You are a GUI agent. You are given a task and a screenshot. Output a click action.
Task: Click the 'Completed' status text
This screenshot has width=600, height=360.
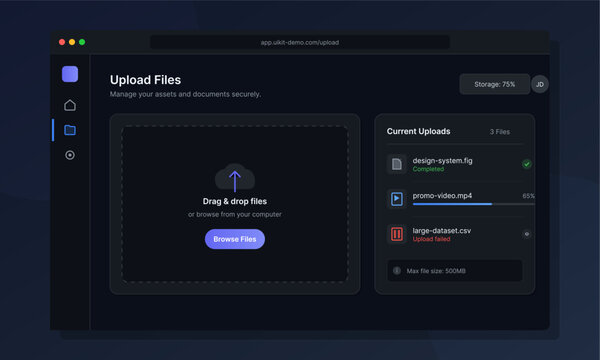(x=428, y=169)
